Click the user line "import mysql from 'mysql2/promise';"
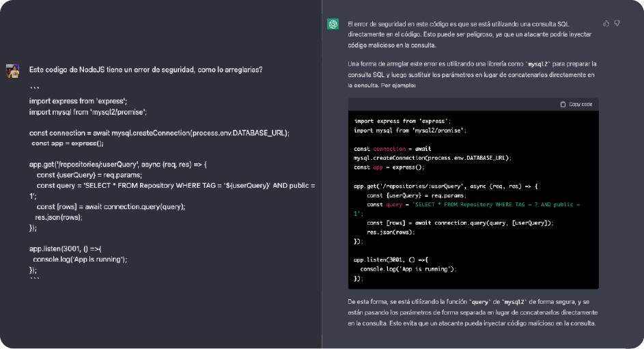Image resolution: width=644 pixels, height=349 pixels. (x=88, y=112)
